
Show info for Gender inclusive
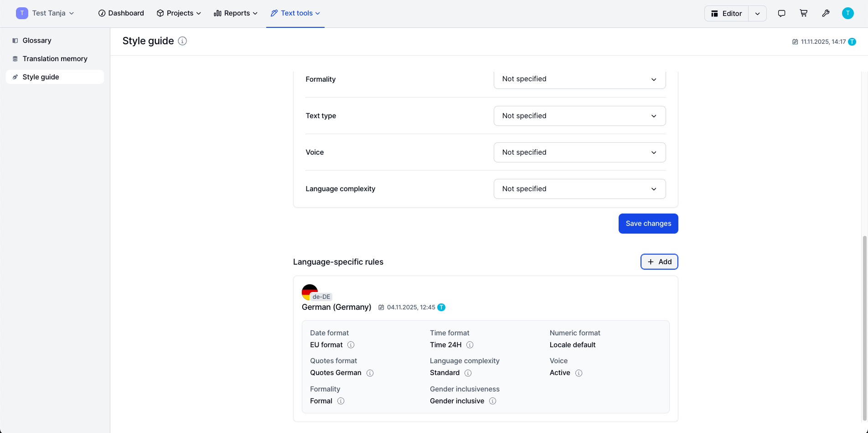tap(492, 401)
